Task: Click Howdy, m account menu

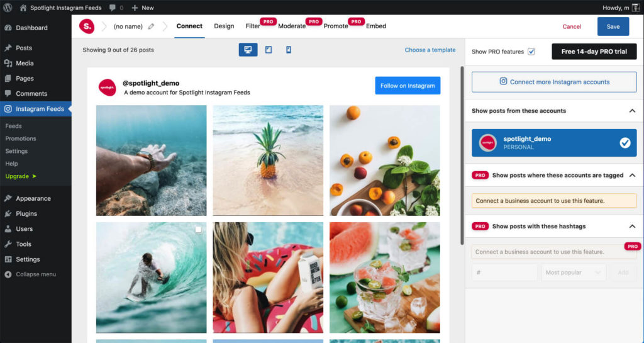Action: tap(616, 8)
